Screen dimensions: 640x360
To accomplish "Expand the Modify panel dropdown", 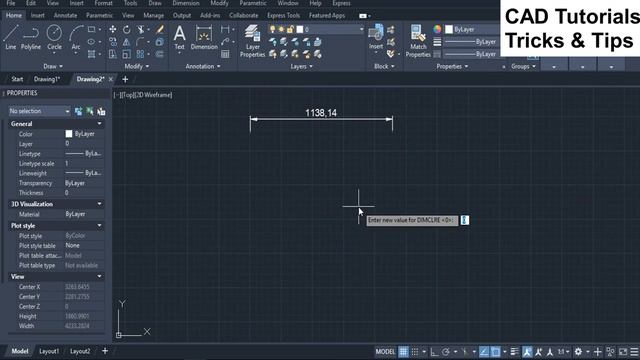I will 137,66.
